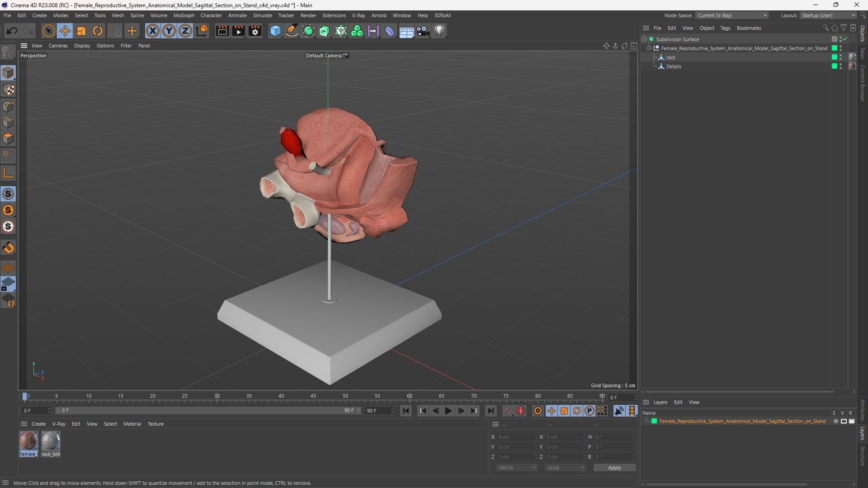Open Edit Render Settings icon
The image size is (868, 488).
(x=255, y=31)
